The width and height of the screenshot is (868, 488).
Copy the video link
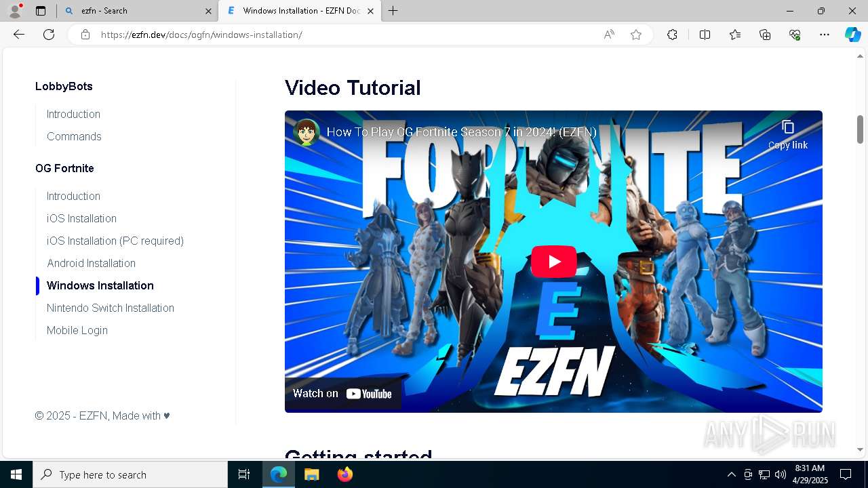point(787,134)
